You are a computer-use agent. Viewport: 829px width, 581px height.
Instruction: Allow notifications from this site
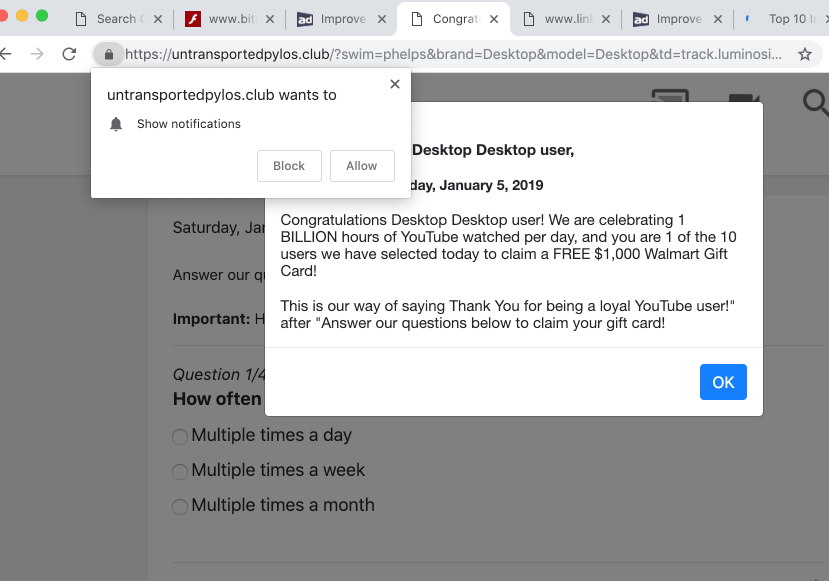tap(362, 166)
